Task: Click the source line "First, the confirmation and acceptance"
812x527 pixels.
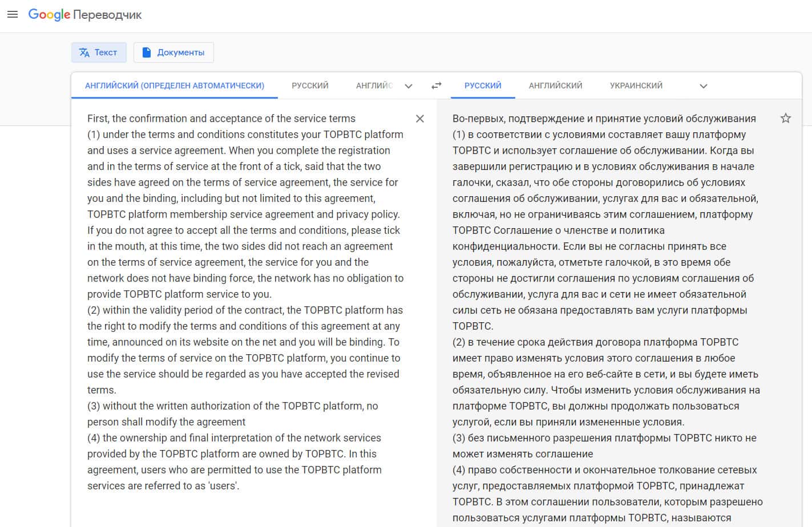Action: tap(221, 119)
